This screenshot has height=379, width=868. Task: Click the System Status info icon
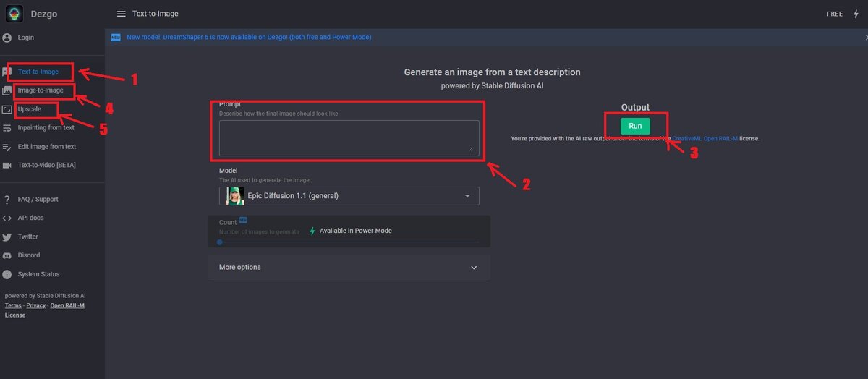pos(7,275)
